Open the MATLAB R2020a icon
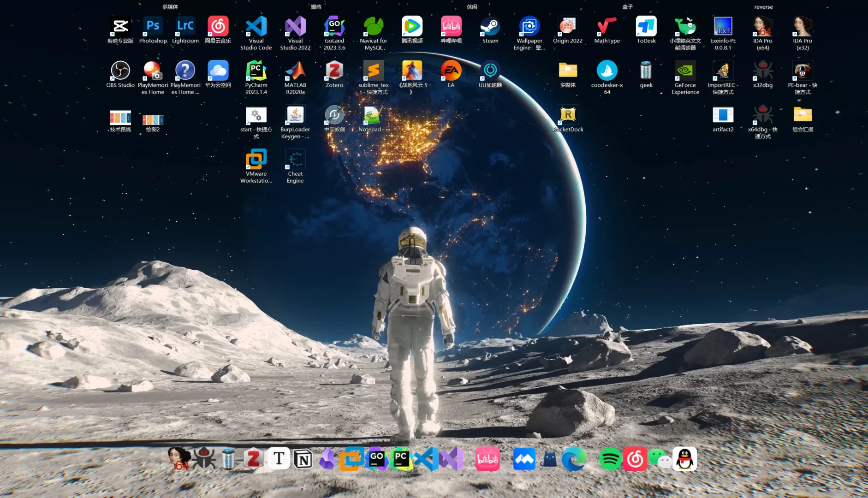868x498 pixels. [x=295, y=77]
